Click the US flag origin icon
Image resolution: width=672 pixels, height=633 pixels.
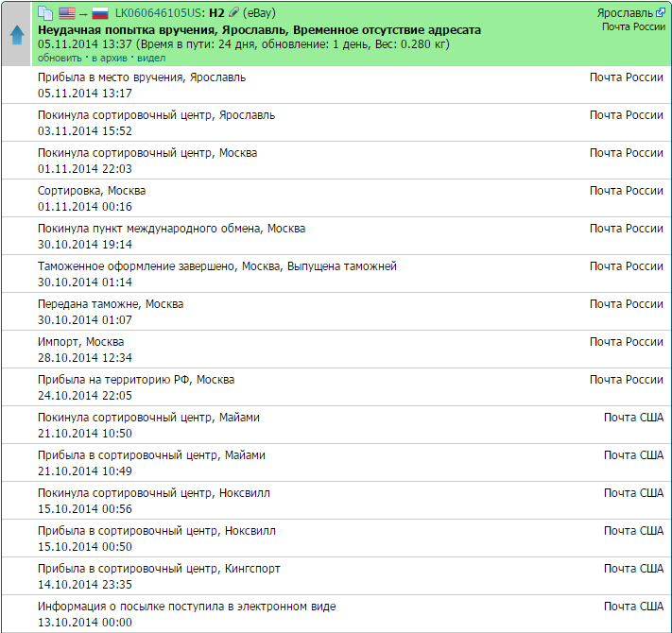pyautogui.click(x=66, y=13)
